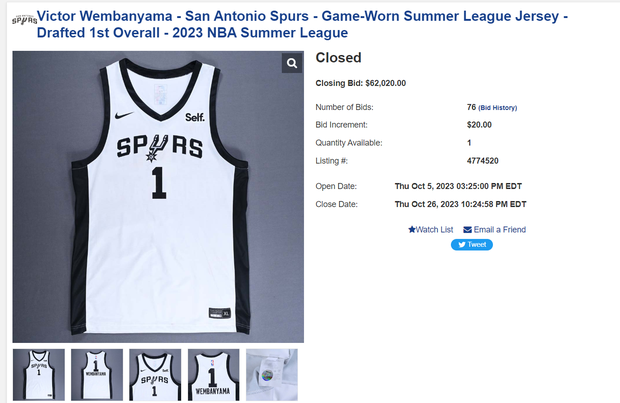Click the Spurs logo beside the title

22,19
